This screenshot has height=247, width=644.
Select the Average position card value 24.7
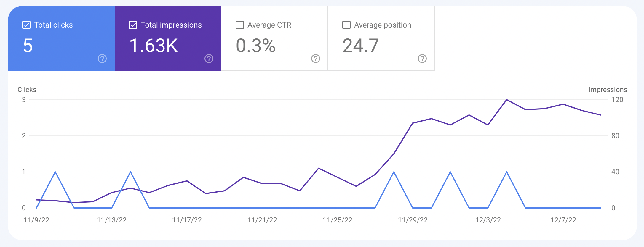361,46
